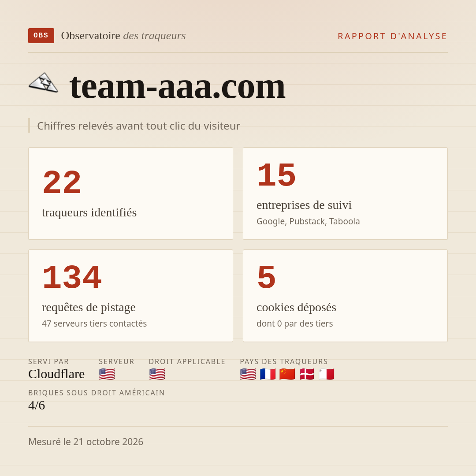Click the subtitle 'Chiffres relevés avant tout clic du visiteur'

coord(138,126)
